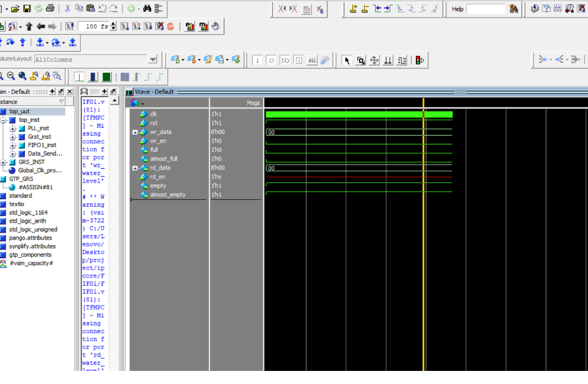
Task: Click the Find Previous Transition green arrow icon
Action: point(377,9)
